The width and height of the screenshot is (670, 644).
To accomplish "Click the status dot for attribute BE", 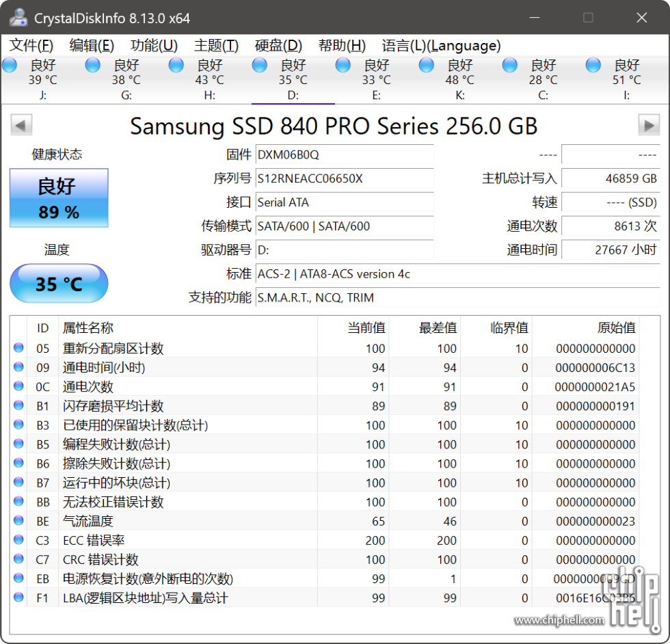I will [18, 520].
